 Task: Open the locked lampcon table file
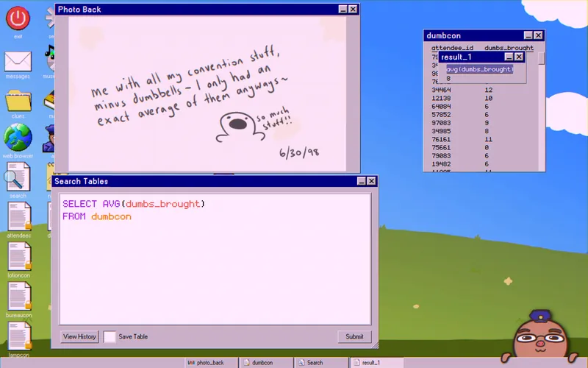tap(20, 336)
